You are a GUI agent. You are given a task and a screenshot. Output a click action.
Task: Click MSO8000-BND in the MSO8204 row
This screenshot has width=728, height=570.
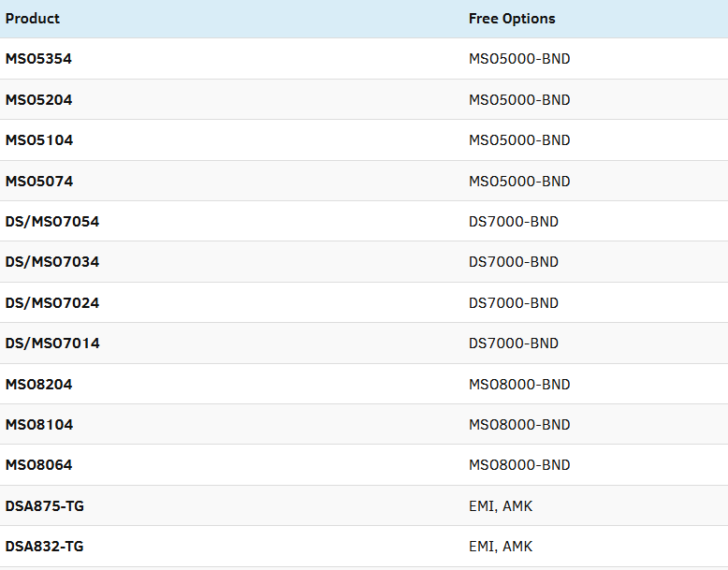(519, 384)
